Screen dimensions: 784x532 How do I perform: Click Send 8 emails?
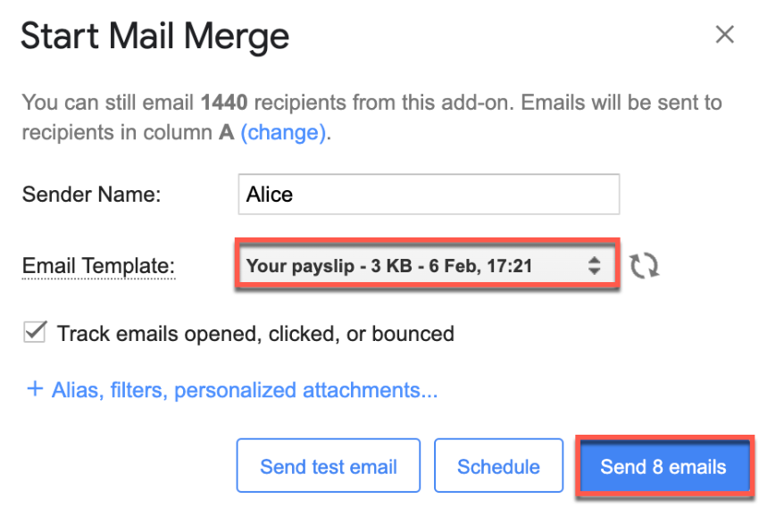tap(664, 465)
